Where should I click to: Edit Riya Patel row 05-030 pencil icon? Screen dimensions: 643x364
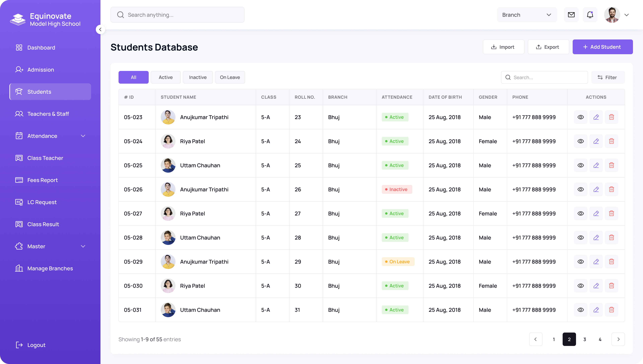point(596,286)
